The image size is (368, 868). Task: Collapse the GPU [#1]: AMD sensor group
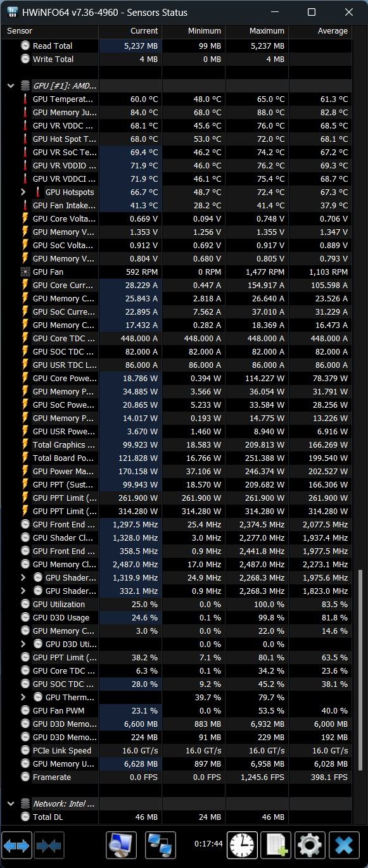[11, 85]
